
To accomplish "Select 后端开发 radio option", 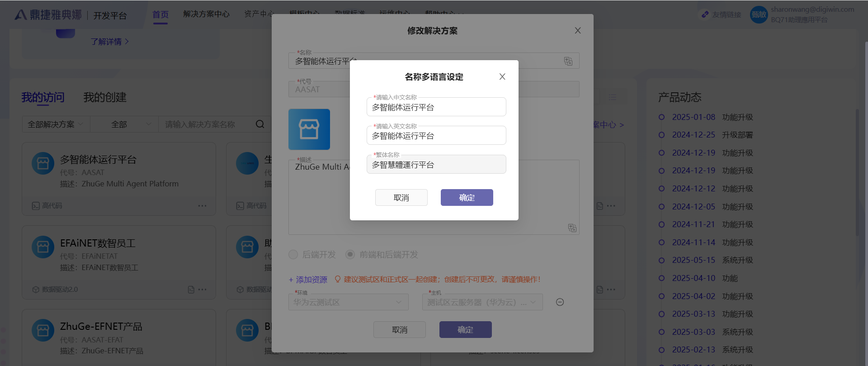I will (x=293, y=255).
